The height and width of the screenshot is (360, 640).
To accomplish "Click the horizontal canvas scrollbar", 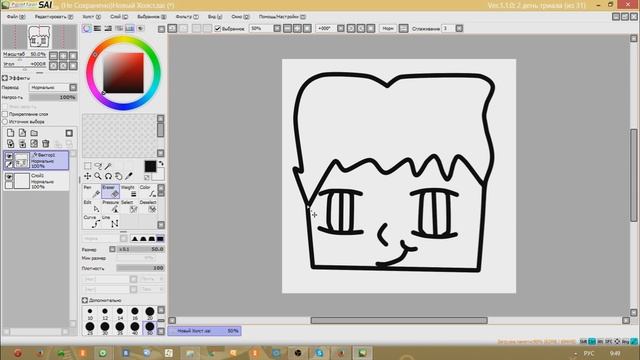I will click(399, 320).
